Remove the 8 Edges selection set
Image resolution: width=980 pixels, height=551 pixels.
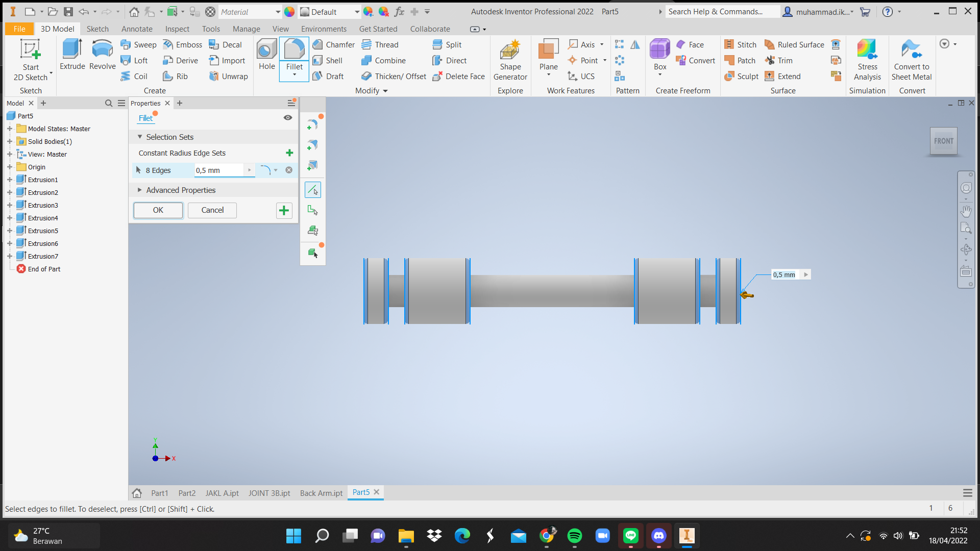[289, 170]
